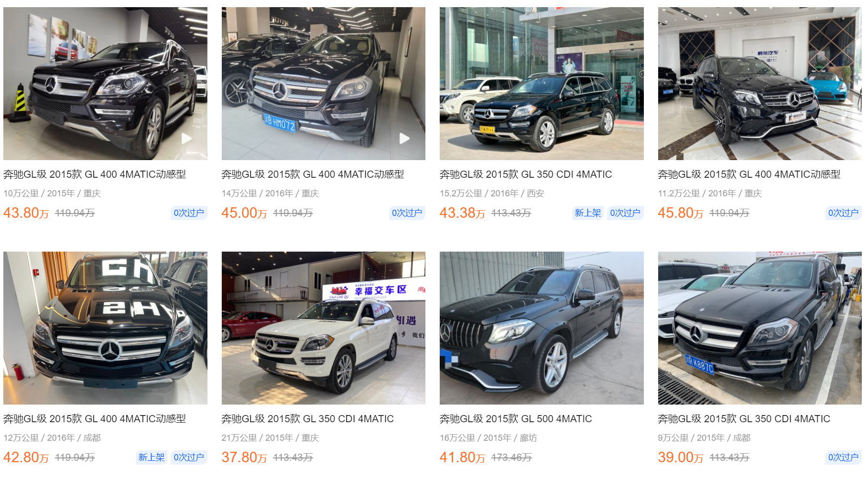Screen dimensions: 868x477
Task: Open the GL 350 CDI Xi'an car photo
Action: pyautogui.click(x=541, y=83)
